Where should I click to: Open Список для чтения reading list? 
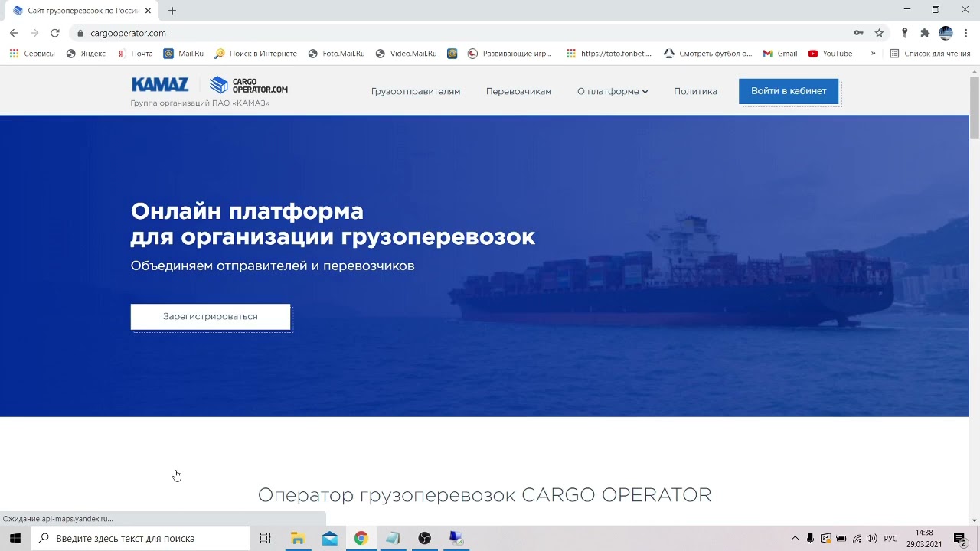(x=930, y=54)
